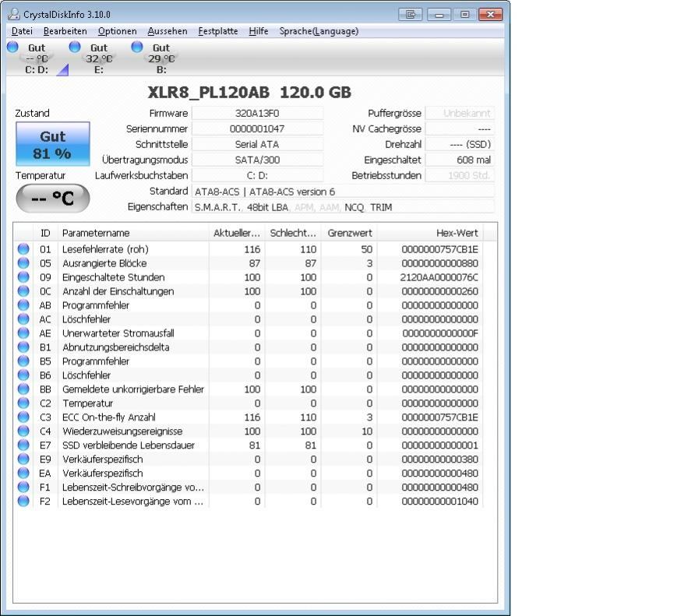Click the status icon for Eingeschaltete Stunden
The image size is (695, 616).
click(23, 277)
